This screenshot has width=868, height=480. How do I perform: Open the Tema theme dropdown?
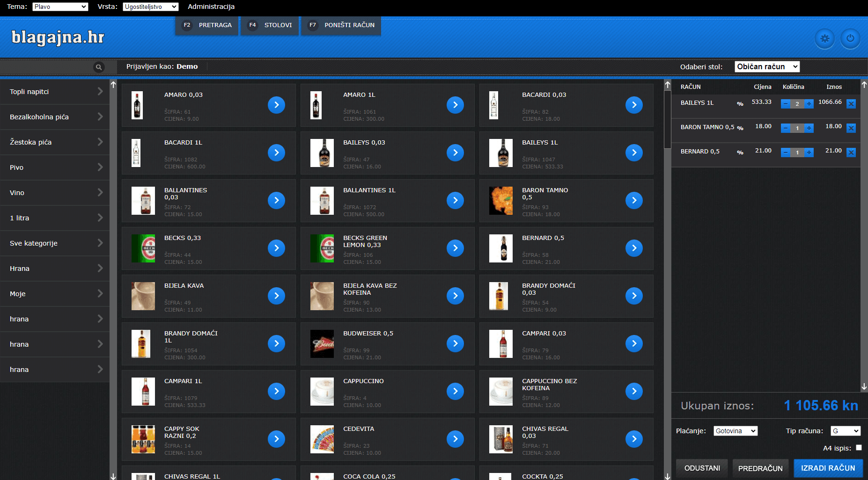point(60,7)
